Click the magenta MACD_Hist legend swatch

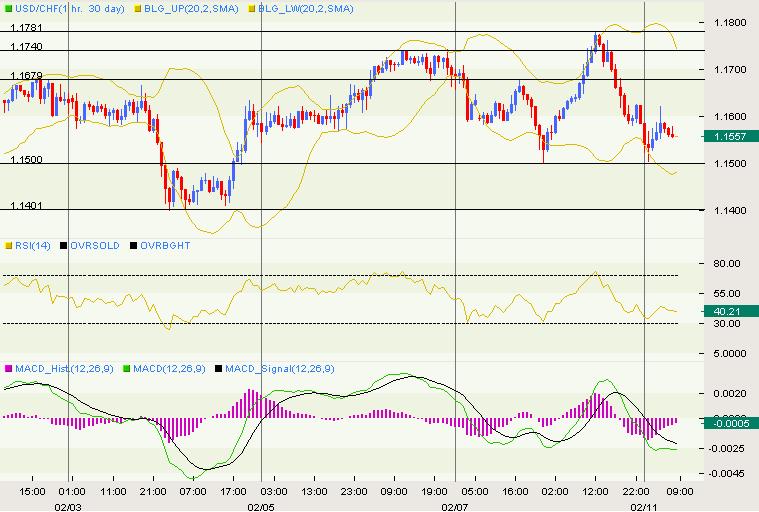pos(8,369)
